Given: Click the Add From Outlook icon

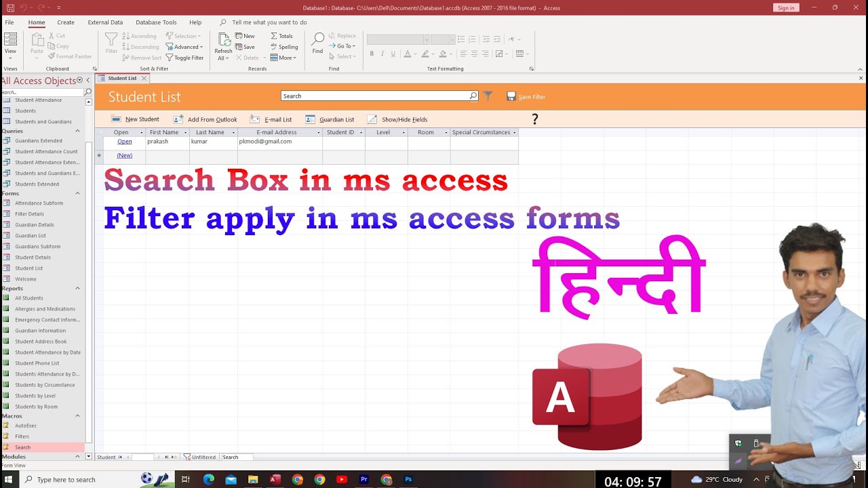Looking at the screenshot, I should tap(178, 119).
